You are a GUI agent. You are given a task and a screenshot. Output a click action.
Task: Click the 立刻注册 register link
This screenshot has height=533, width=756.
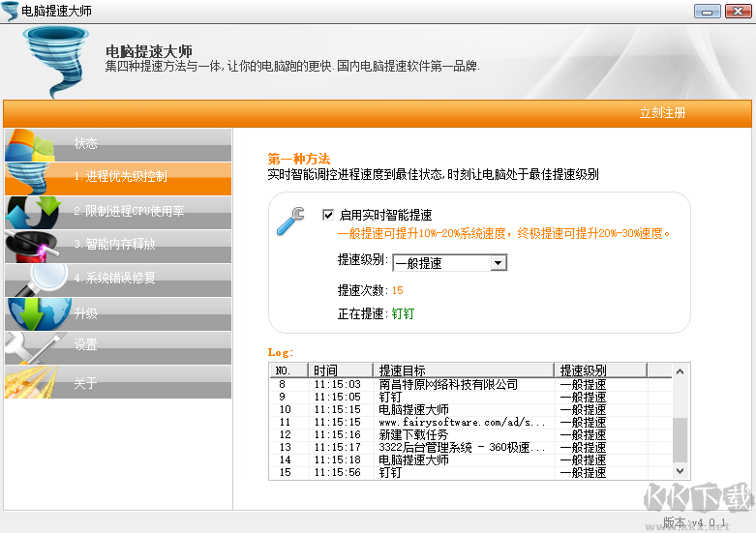tap(662, 113)
